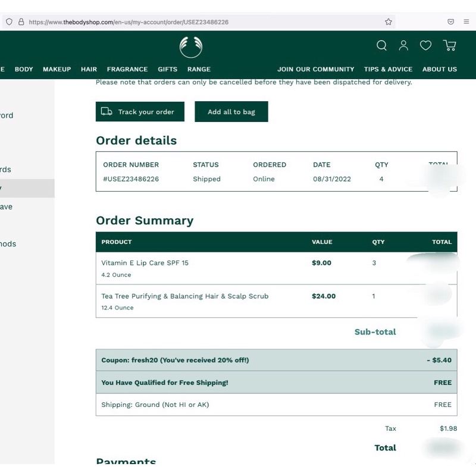Click the browser shield tracking icon
Screen dimensions: 476x476
click(x=9, y=22)
